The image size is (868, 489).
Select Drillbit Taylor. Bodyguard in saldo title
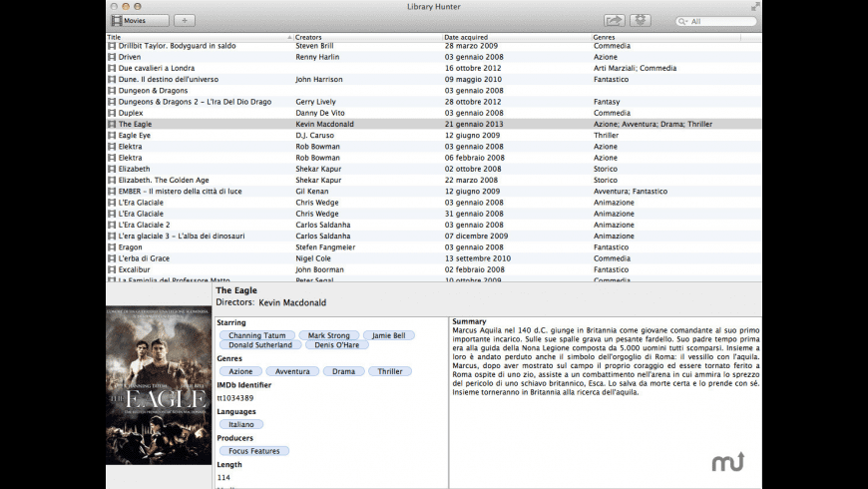(x=178, y=46)
